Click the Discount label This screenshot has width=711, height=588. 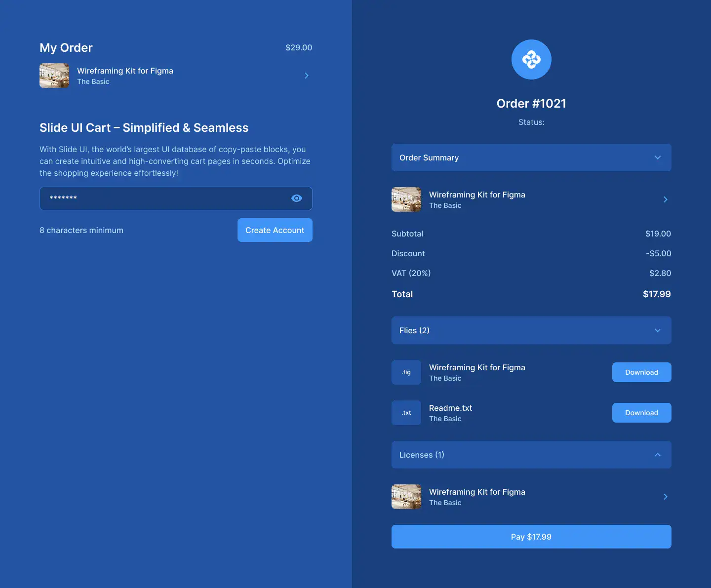[408, 253]
